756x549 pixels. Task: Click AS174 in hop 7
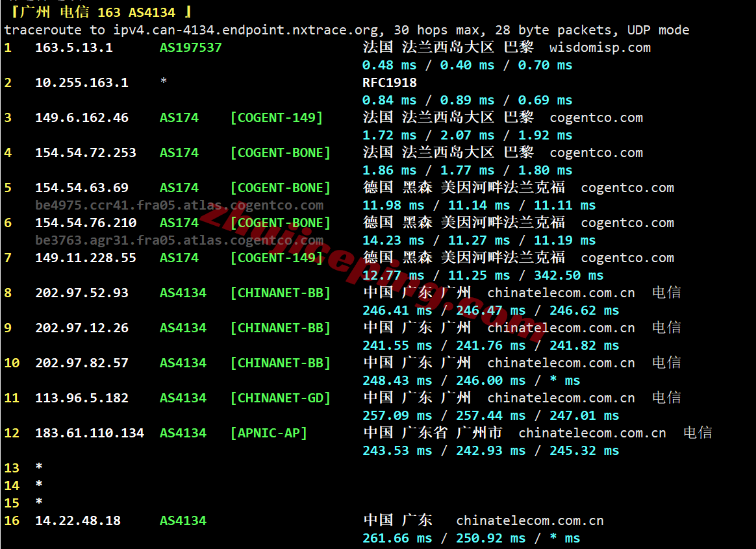point(179,258)
